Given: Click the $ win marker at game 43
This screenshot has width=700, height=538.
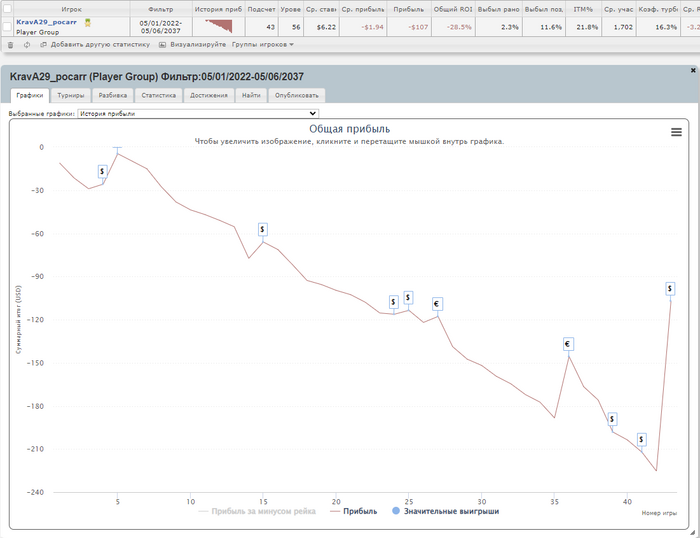Looking at the screenshot, I should pos(670,289).
